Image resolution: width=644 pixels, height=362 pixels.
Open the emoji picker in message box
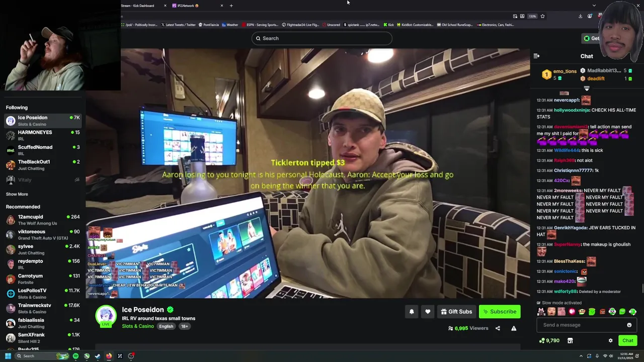click(x=629, y=325)
